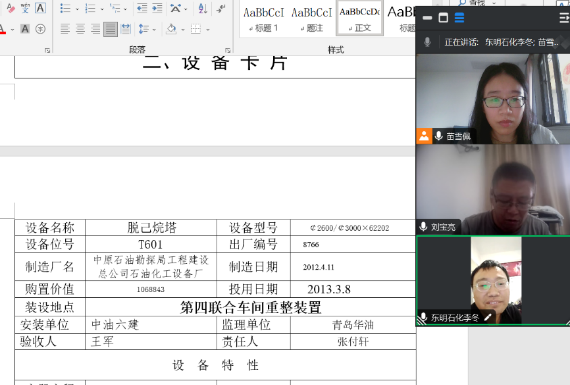
Task: Switch meeting panel to list view layout
Action: (x=459, y=17)
